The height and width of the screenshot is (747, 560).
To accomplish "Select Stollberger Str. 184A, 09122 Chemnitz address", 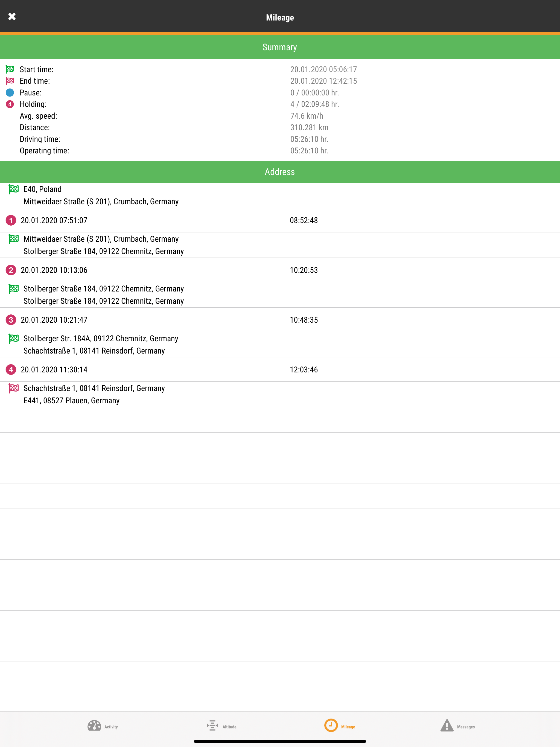I will (101, 339).
